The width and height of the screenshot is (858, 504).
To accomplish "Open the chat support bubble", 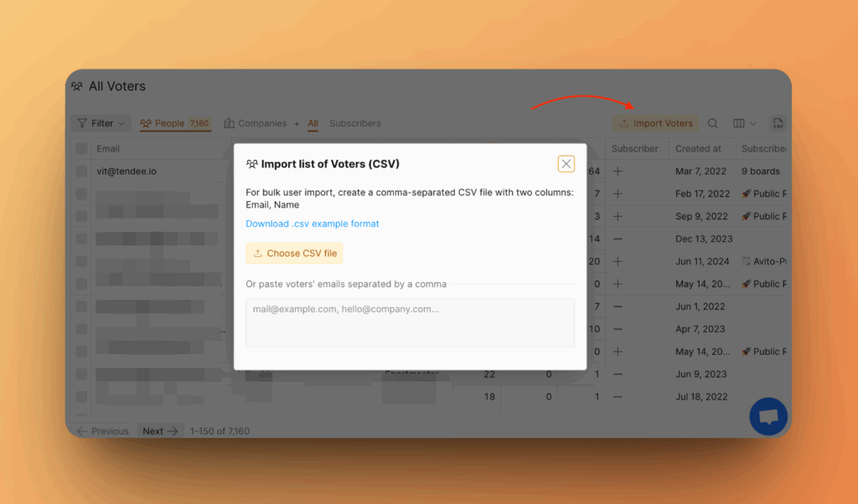I will (768, 416).
